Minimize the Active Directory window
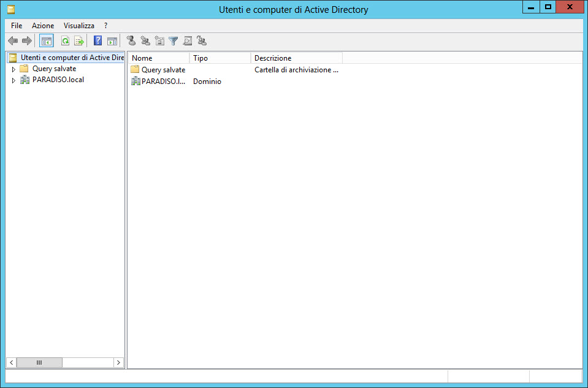Viewport: 588px width, 388px height. (x=531, y=7)
